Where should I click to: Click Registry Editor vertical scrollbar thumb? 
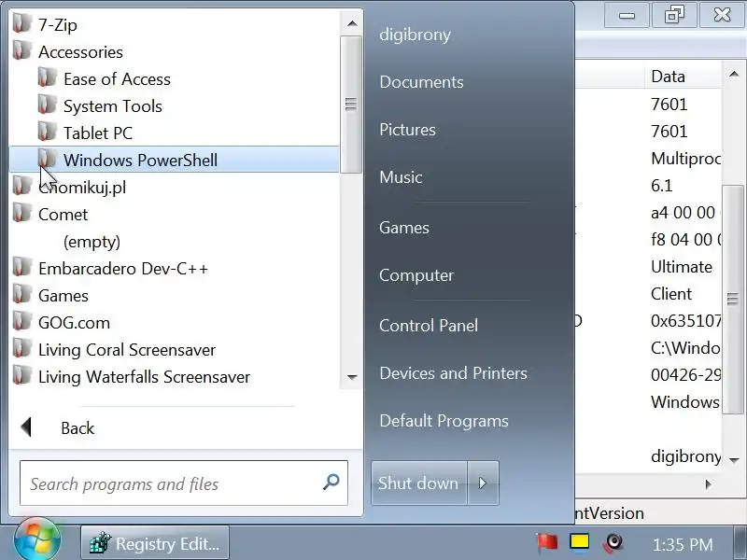[x=733, y=299]
